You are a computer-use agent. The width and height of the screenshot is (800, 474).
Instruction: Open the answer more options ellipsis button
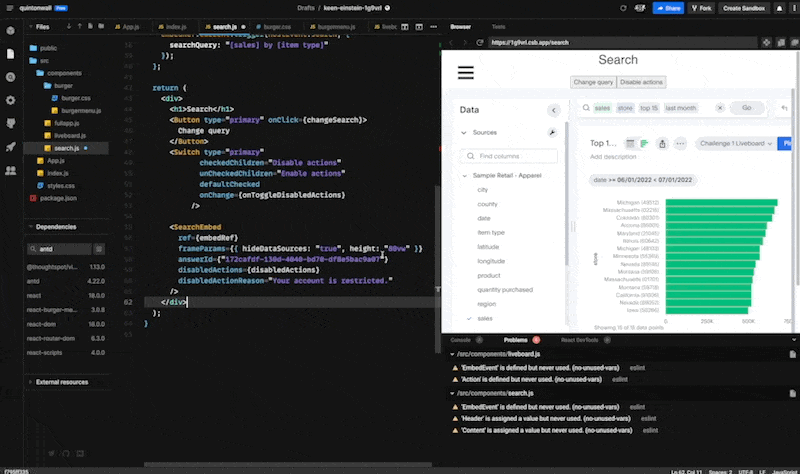(680, 144)
